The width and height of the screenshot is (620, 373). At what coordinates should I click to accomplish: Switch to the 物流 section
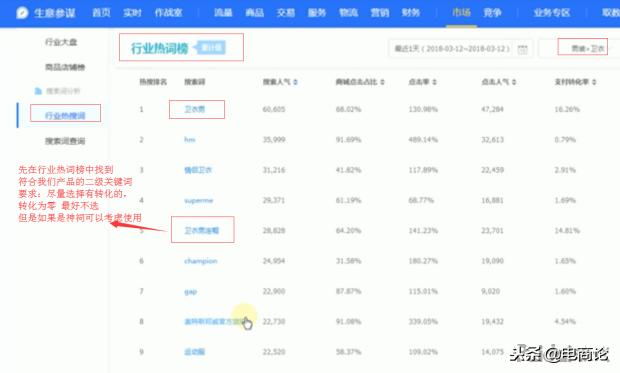(x=348, y=13)
